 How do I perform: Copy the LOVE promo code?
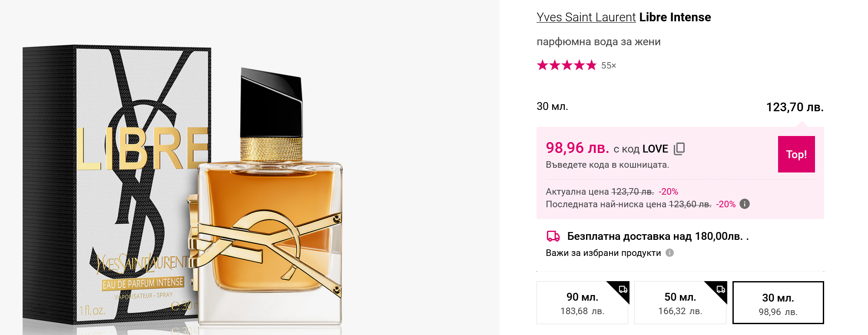pyautogui.click(x=679, y=149)
